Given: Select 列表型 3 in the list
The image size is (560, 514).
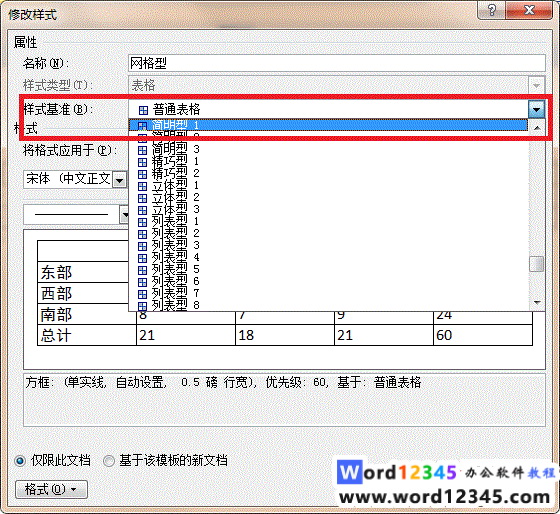Looking at the screenshot, I should [328, 245].
